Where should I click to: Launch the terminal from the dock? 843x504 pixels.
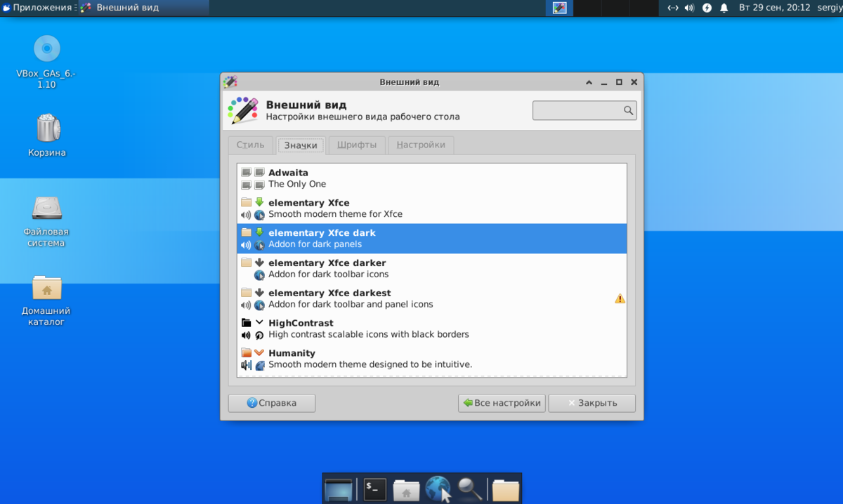pyautogui.click(x=374, y=489)
